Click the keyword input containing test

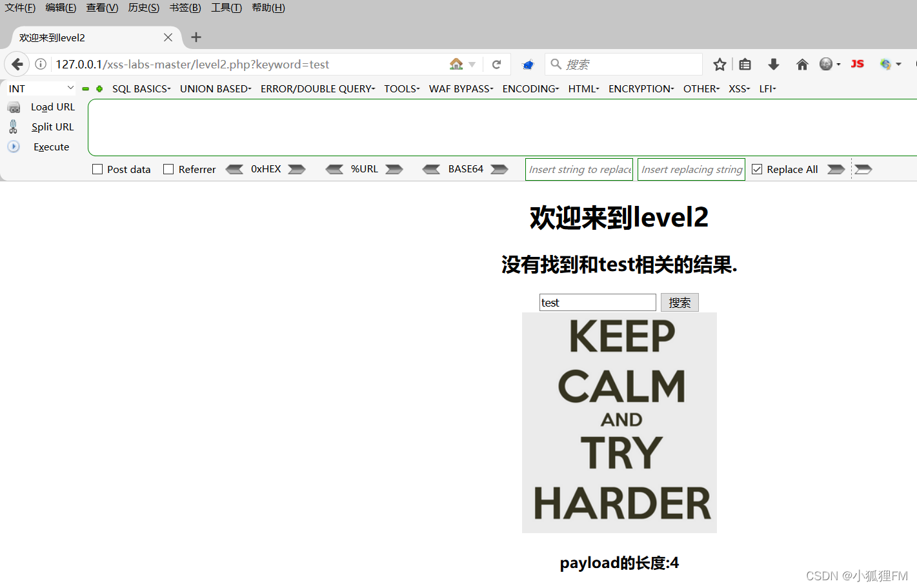pos(598,303)
